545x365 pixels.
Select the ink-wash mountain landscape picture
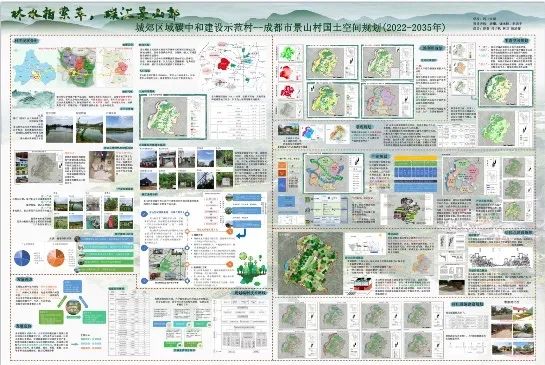34,99
